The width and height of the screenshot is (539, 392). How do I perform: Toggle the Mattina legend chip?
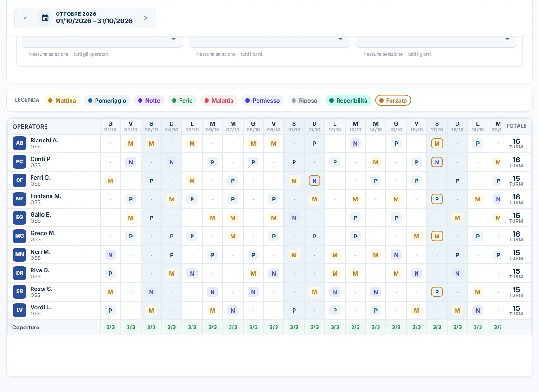(x=62, y=100)
